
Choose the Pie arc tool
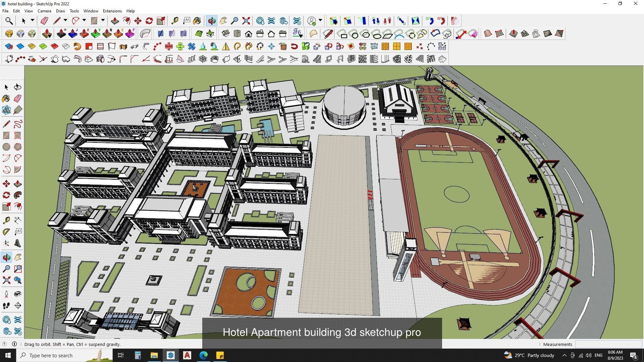coord(17,170)
